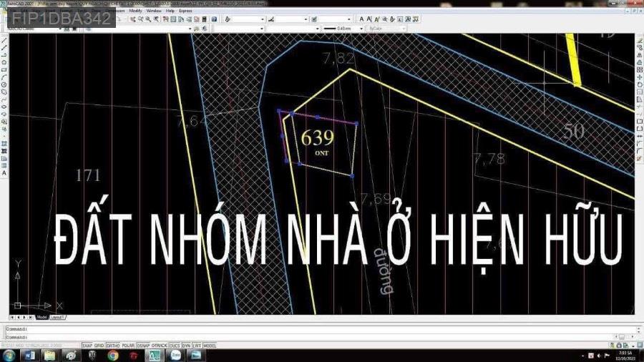Switch to the Layout1 tab

click(x=57, y=316)
